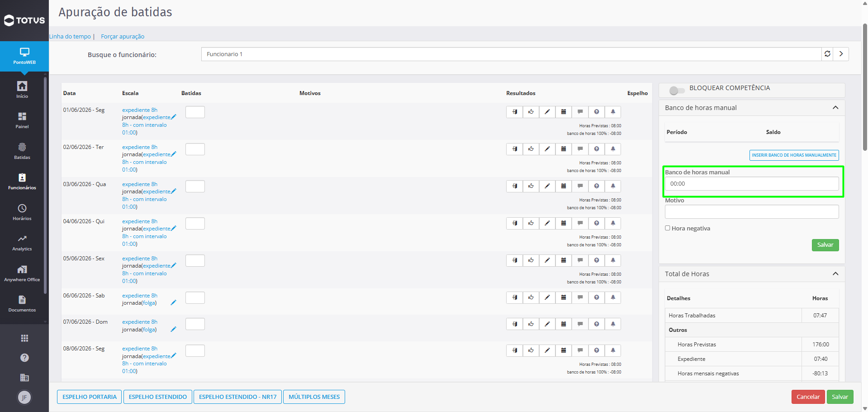Open calendar icon for 03/06/2026
Image resolution: width=868 pixels, height=412 pixels.
click(x=564, y=186)
